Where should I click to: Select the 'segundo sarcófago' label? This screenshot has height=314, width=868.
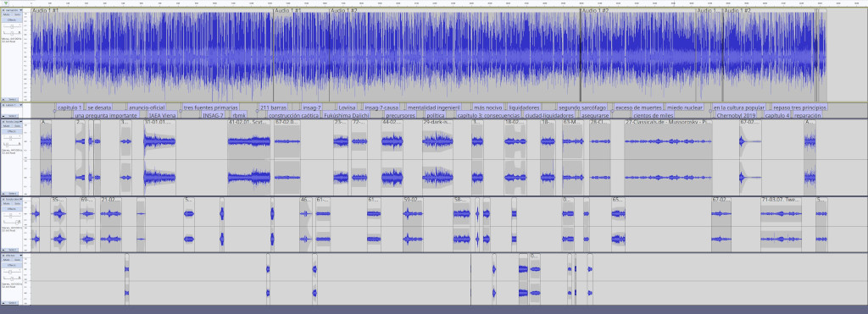582,107
